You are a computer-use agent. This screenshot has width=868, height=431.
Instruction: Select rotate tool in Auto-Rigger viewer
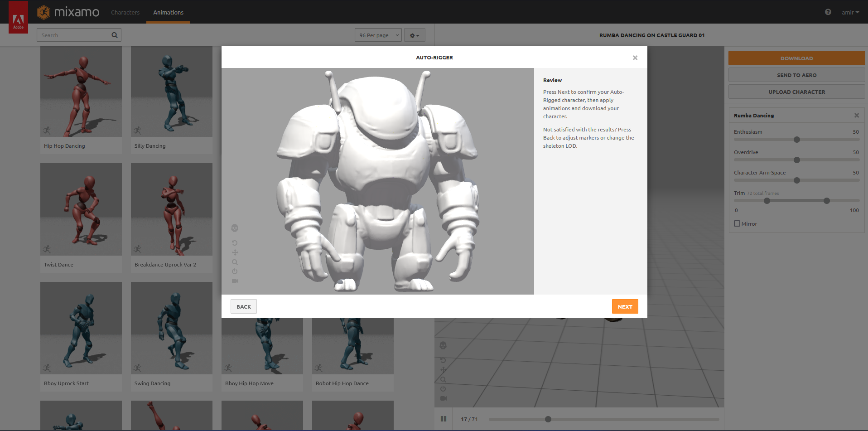tap(235, 243)
